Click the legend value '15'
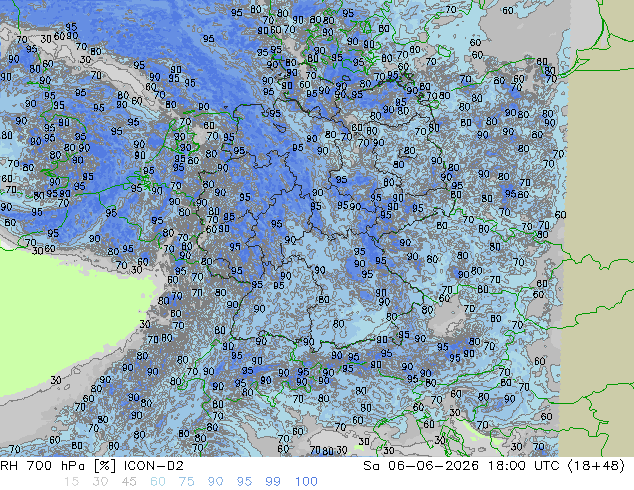The image size is (634, 490). pos(71,482)
